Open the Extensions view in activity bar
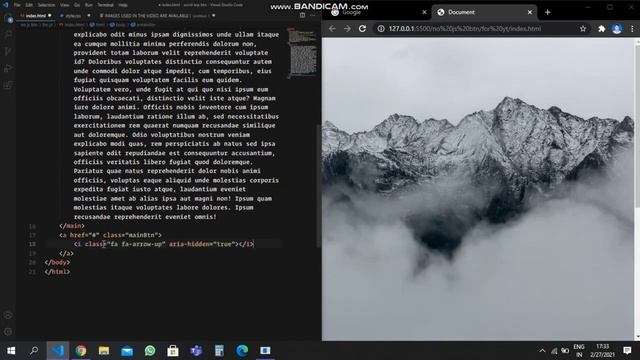The height and width of the screenshot is (360, 640). point(8,85)
